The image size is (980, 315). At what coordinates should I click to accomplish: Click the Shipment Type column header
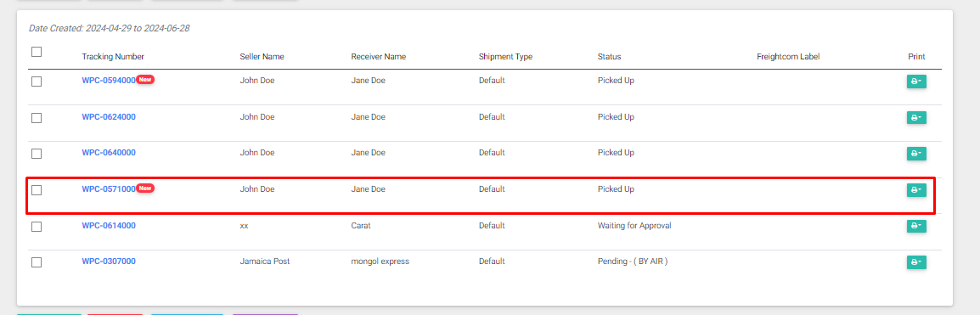coord(505,57)
